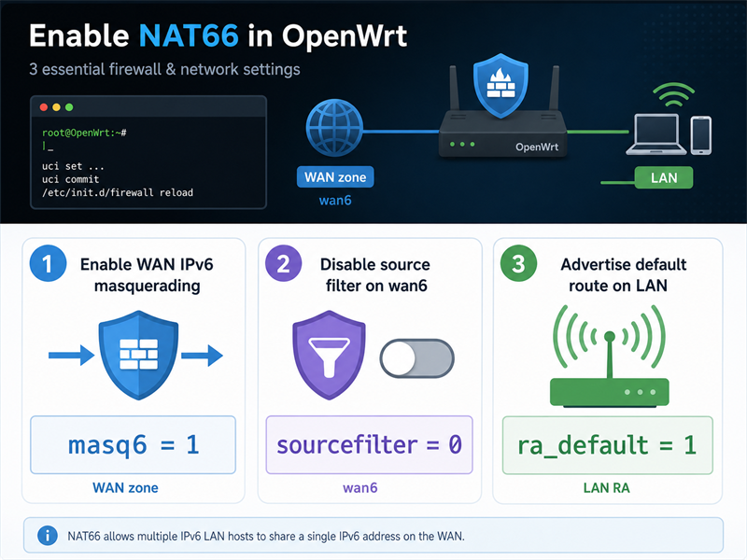Click the '3 essential firewall & network settings' subtitle
Screen dimensions: 747x560
point(164,69)
